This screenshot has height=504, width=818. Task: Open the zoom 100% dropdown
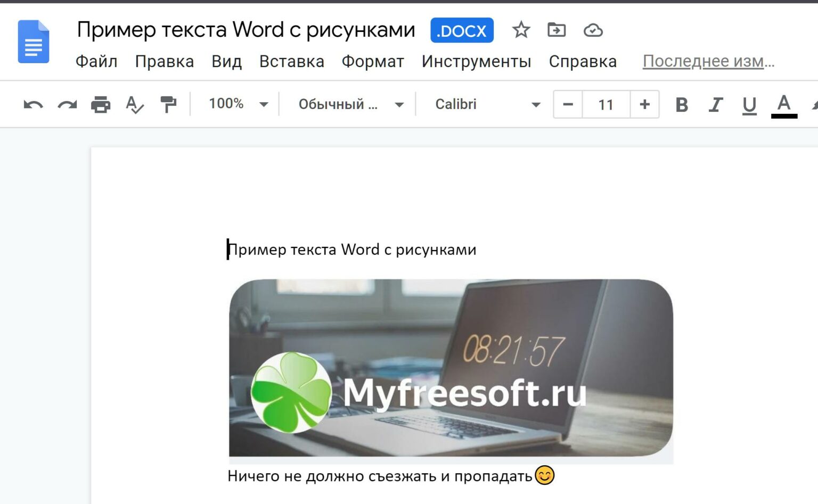click(x=238, y=104)
